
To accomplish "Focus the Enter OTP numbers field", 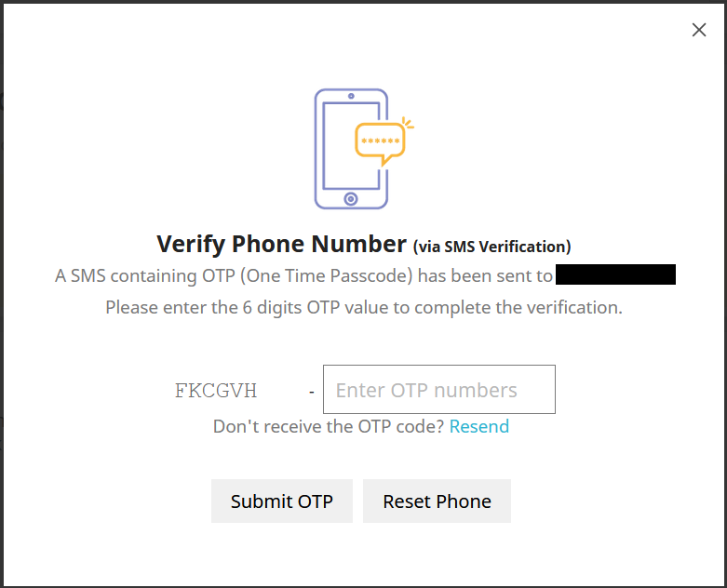I will tap(439, 389).
